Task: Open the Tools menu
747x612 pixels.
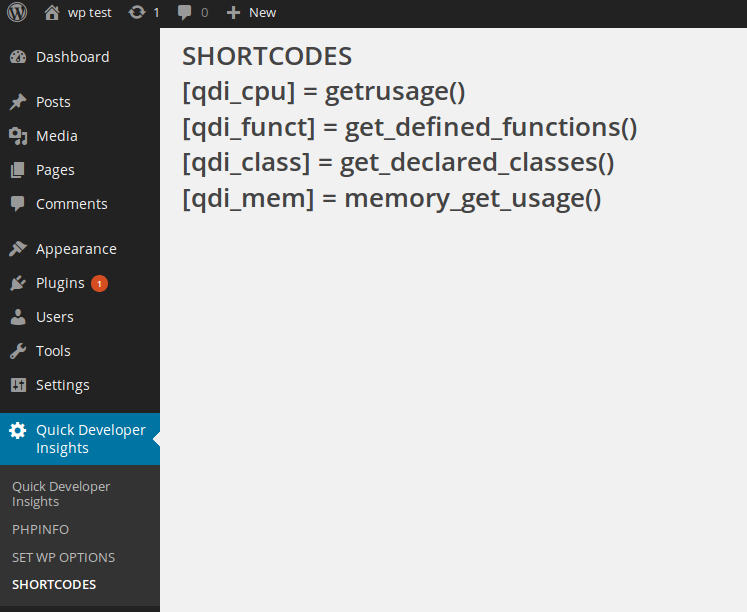Action: (53, 351)
